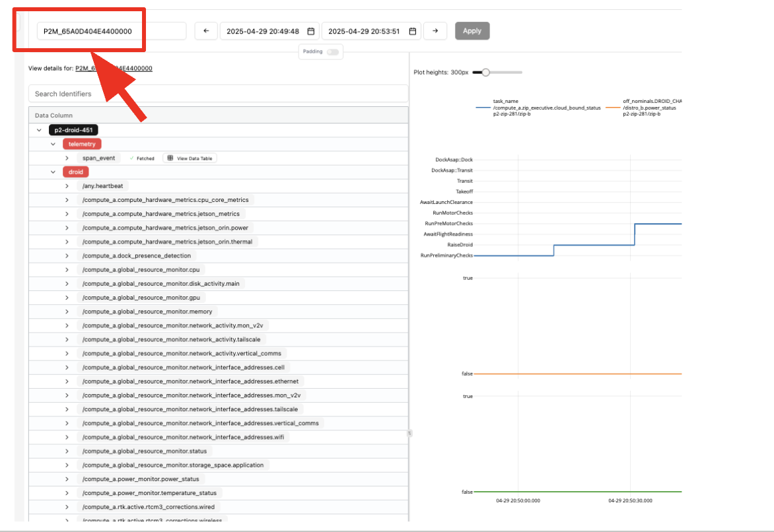Expand the /compute_a.dock_presence_detection row

pos(67,255)
